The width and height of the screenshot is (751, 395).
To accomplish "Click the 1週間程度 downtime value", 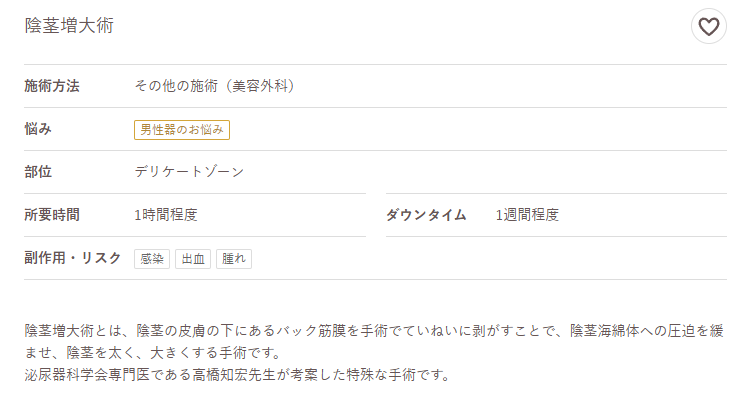I will click(x=527, y=215).
